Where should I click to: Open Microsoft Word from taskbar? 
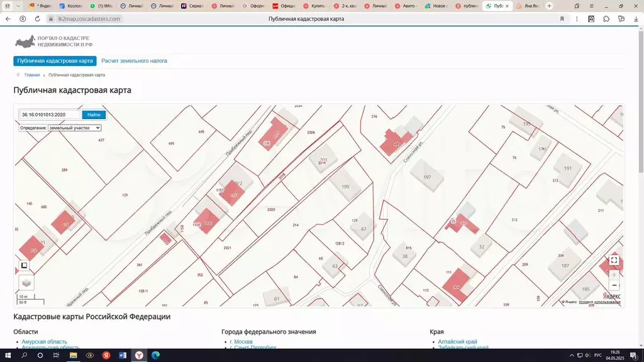(x=123, y=356)
